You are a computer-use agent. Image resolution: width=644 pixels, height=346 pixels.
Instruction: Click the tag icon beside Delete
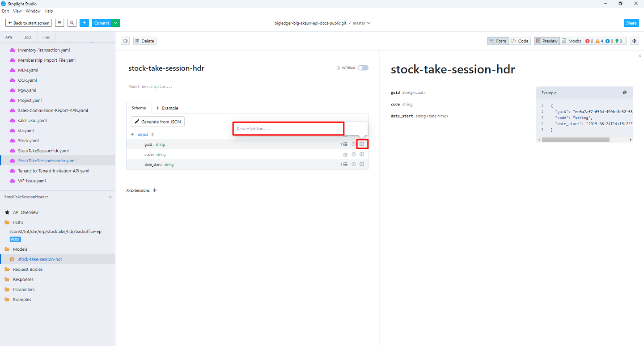[126, 41]
